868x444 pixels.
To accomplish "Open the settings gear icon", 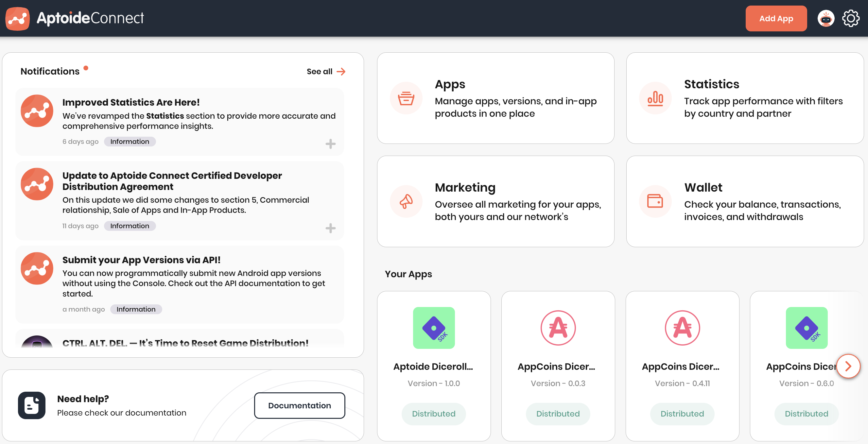I will click(x=850, y=19).
